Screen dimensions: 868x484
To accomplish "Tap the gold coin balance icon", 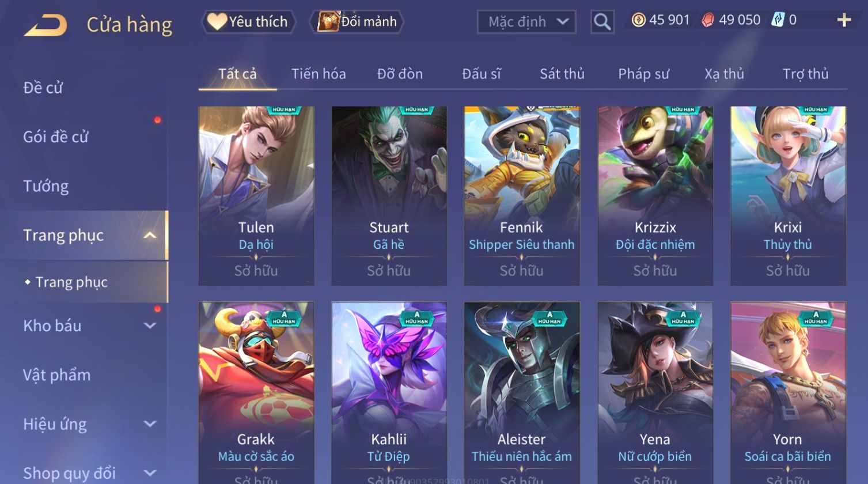I will coord(638,20).
